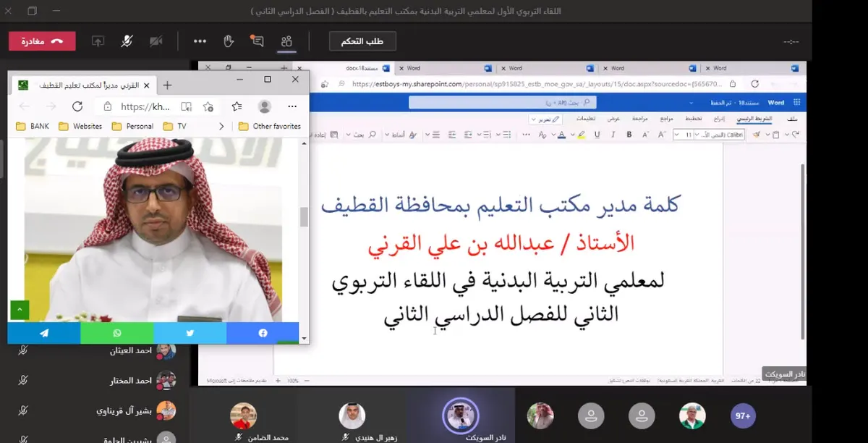Open the ملف file tab in Word
This screenshot has width=868, height=443.
[x=793, y=118]
